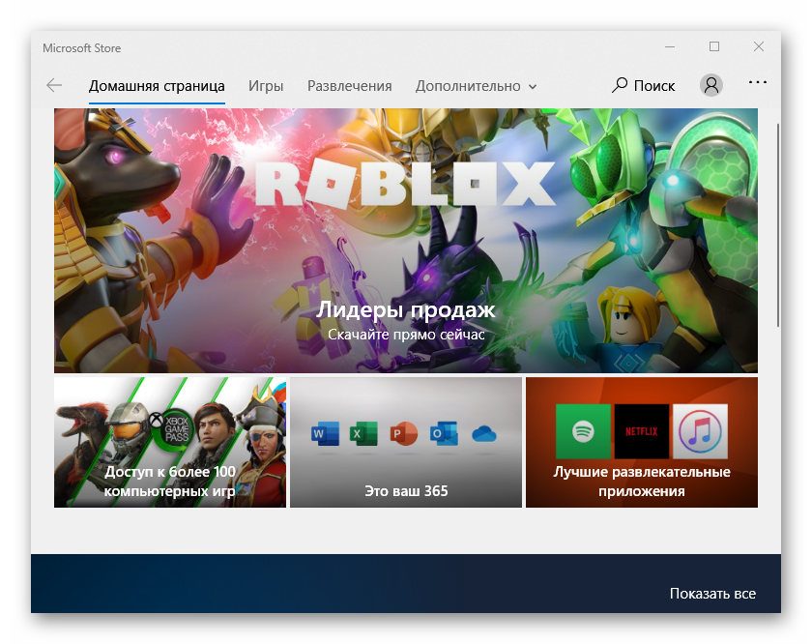Select the Домашняя страница tab
The height and width of the screenshot is (644, 812).
coord(157,86)
